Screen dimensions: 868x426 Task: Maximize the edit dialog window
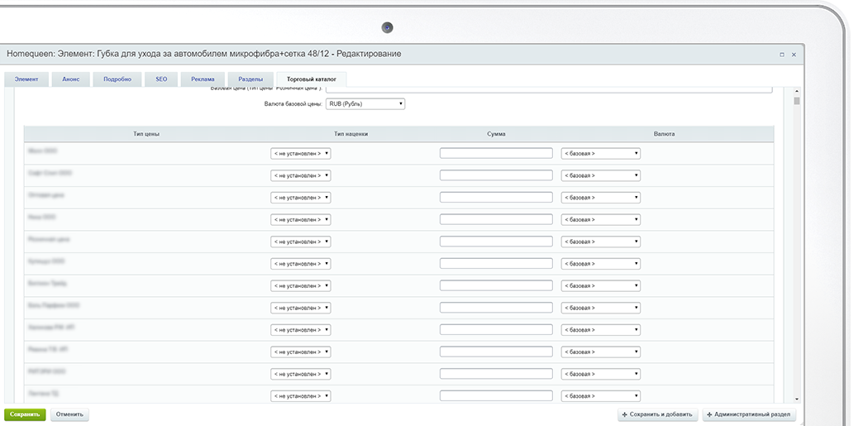click(x=782, y=55)
